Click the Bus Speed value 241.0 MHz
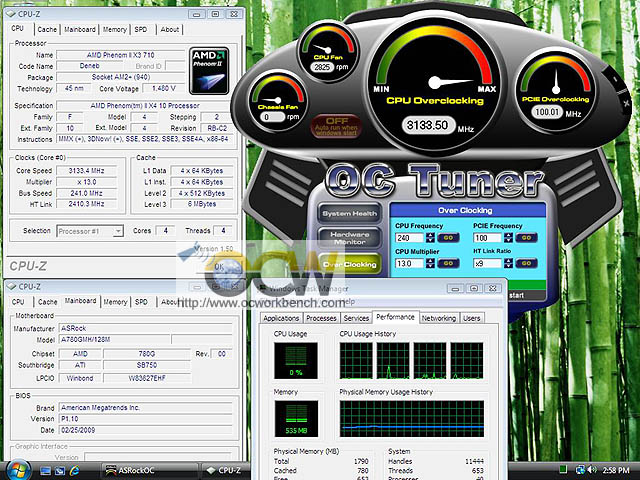640x480 pixels. tap(86, 193)
